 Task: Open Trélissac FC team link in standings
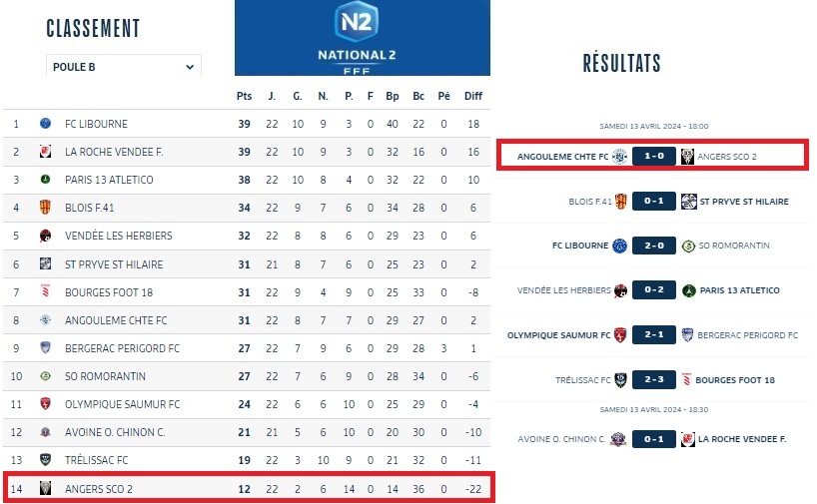click(96, 460)
